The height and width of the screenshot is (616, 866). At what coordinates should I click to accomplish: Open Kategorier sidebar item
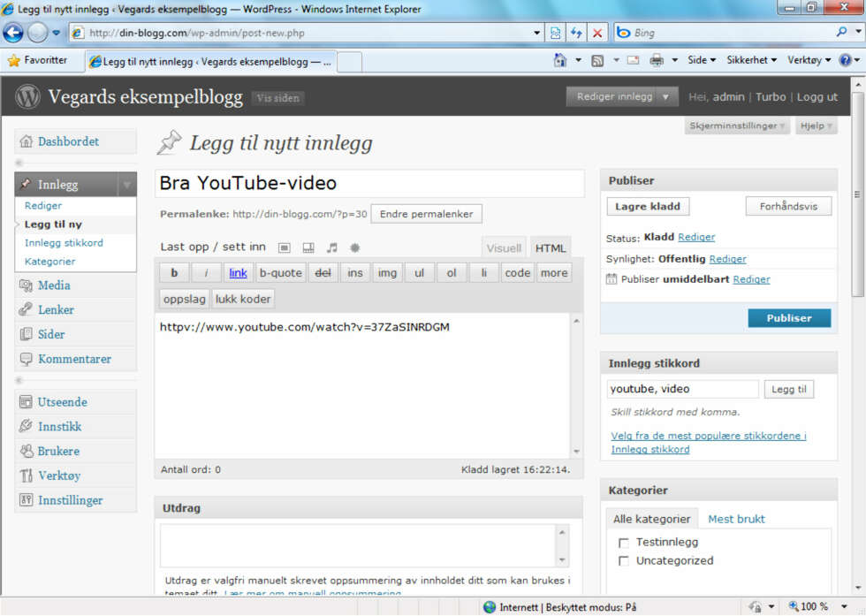[x=49, y=262]
